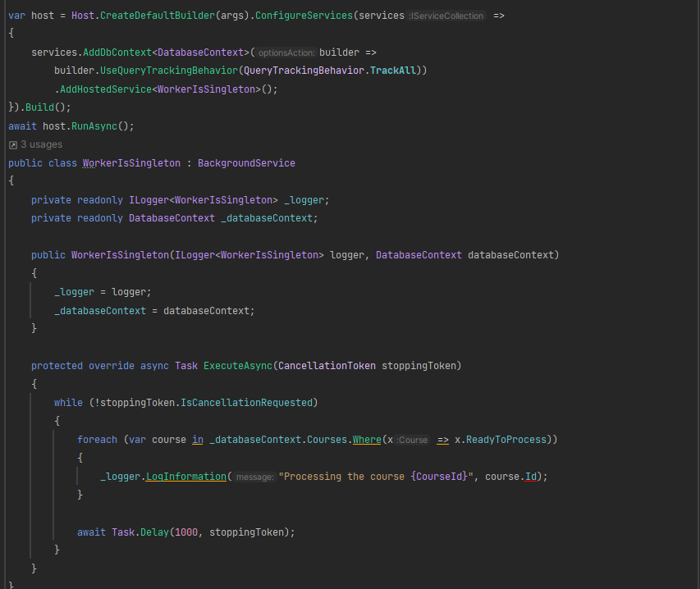
Task: Click the 'IsCancellationRequested' property
Action: click(246, 403)
